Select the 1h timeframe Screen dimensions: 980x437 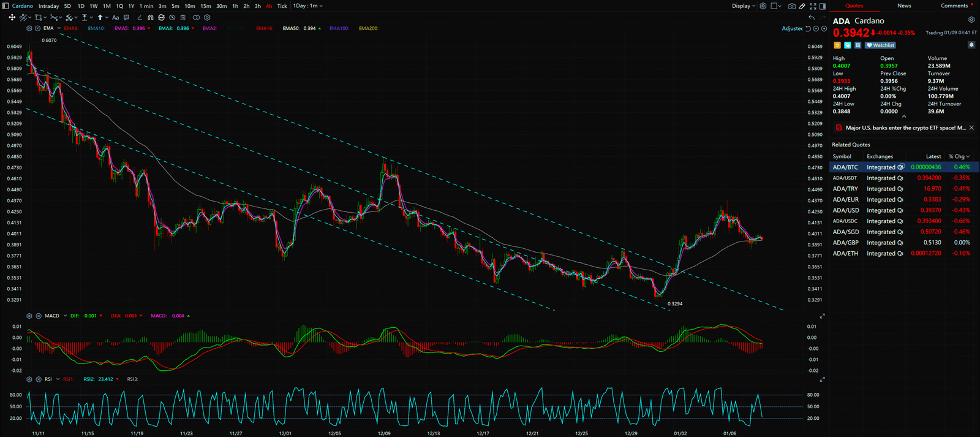pyautogui.click(x=235, y=6)
